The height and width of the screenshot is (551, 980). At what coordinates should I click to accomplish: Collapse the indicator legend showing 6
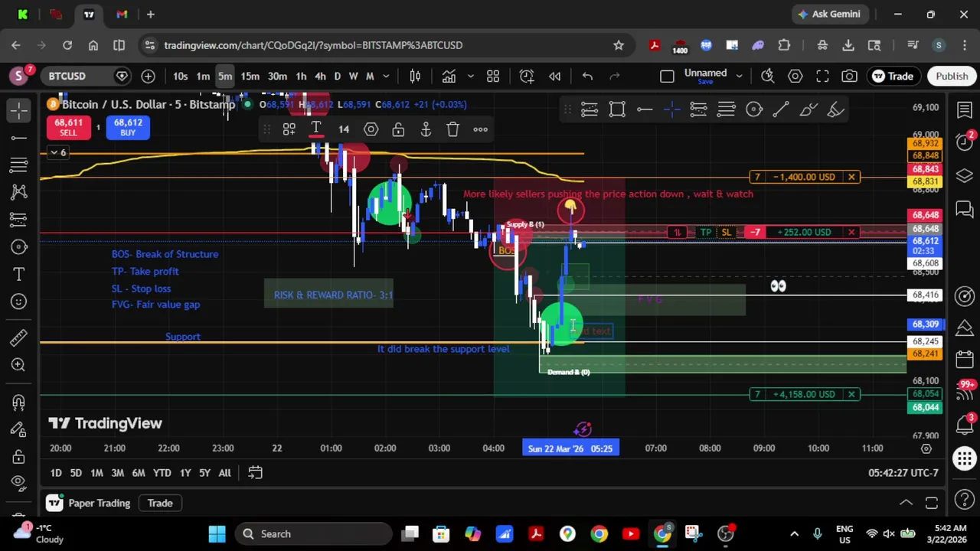tap(57, 152)
